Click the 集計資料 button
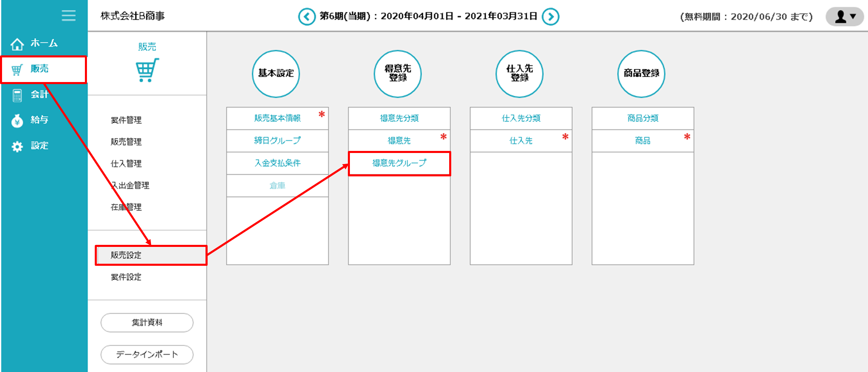Screen dimensions: 868x372 (147, 323)
